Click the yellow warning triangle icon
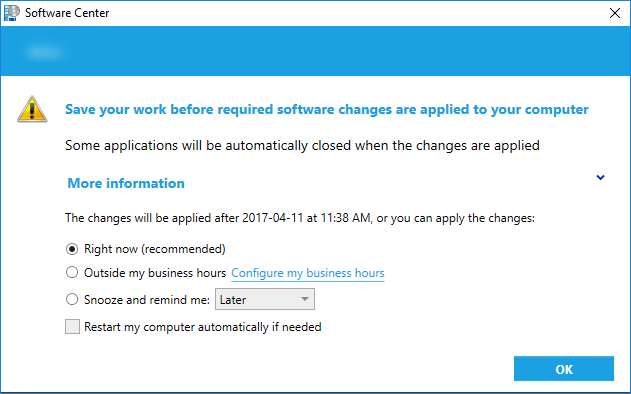The height and width of the screenshot is (394, 631). (32, 109)
